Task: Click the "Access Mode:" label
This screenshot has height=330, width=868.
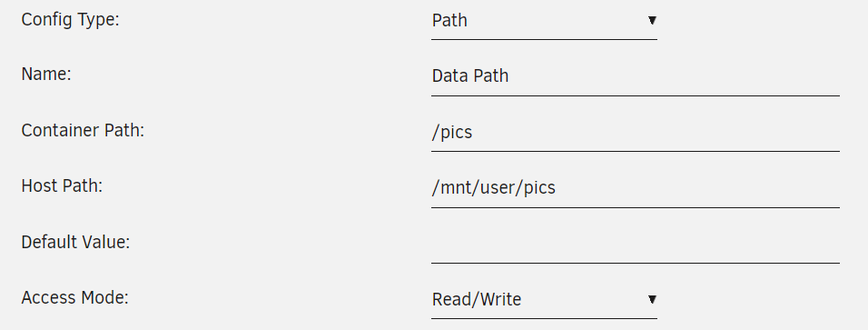Action: tap(74, 298)
